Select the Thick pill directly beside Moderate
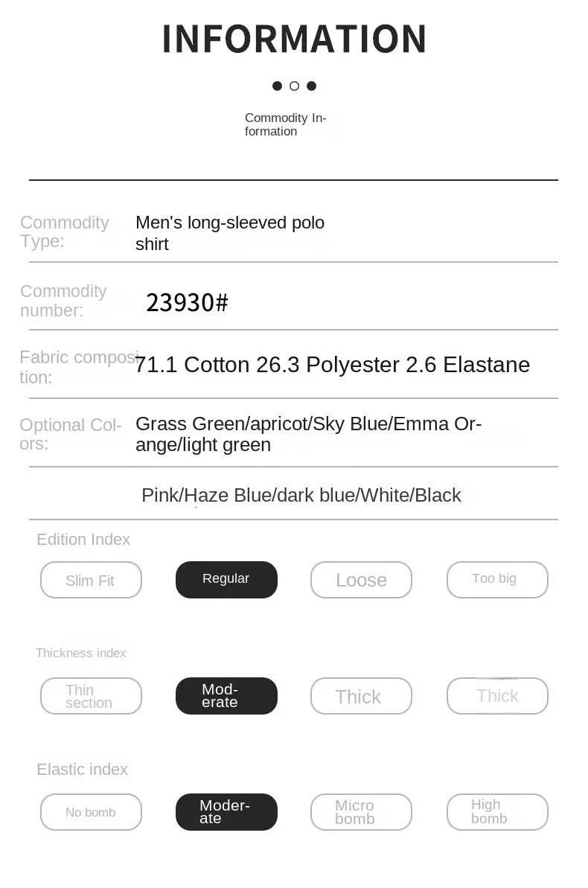Screen dimensions: 588x888 361,696
